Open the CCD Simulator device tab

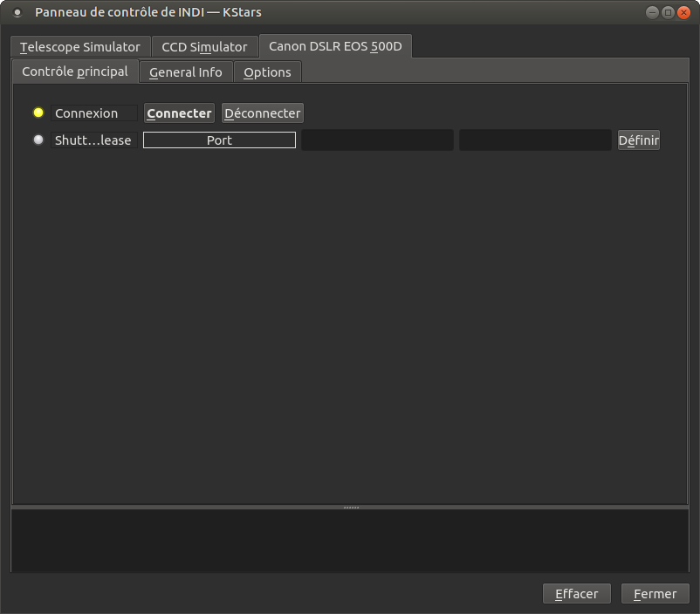click(x=204, y=47)
